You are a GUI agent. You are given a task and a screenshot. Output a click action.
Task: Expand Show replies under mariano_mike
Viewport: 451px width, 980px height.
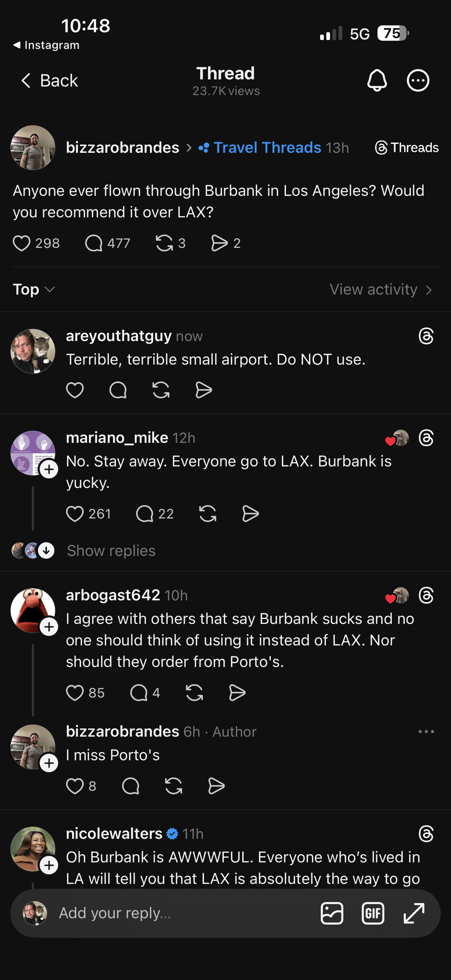tap(111, 551)
